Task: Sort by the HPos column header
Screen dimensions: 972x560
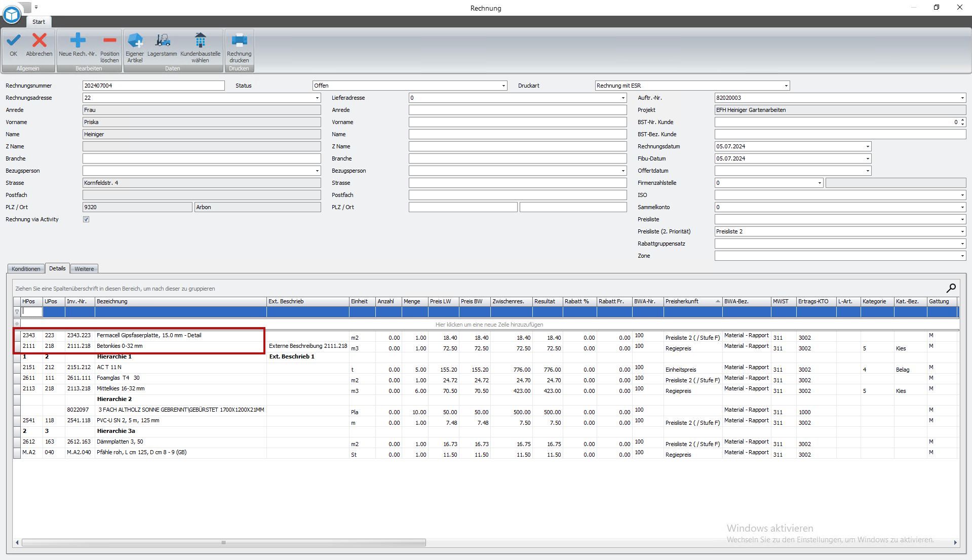Action: (31, 301)
